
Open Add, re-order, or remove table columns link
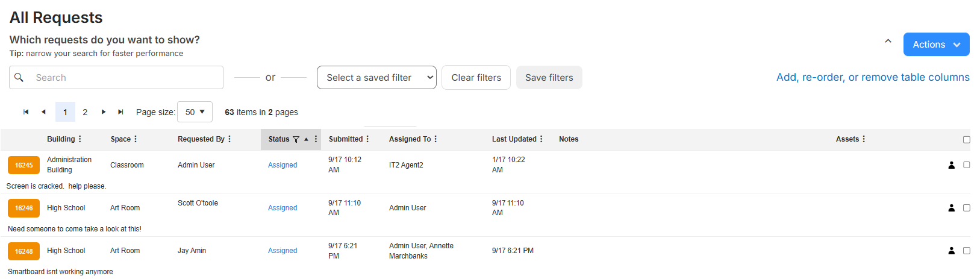tap(873, 77)
